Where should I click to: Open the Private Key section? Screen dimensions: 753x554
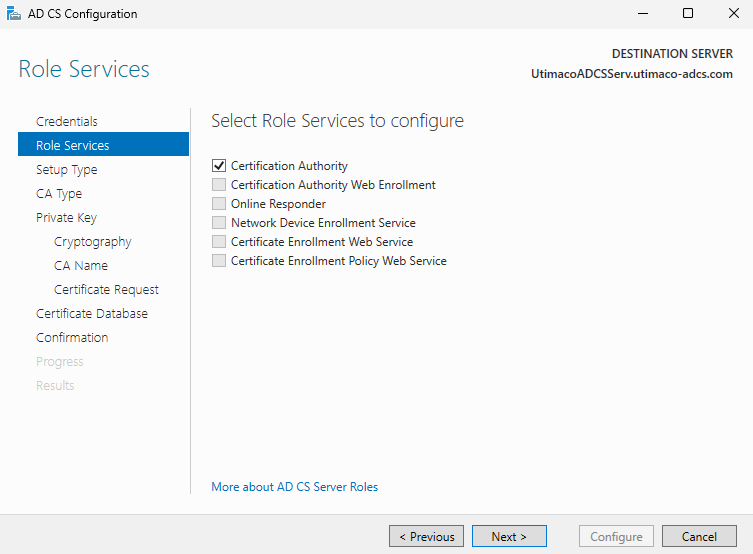(66, 217)
